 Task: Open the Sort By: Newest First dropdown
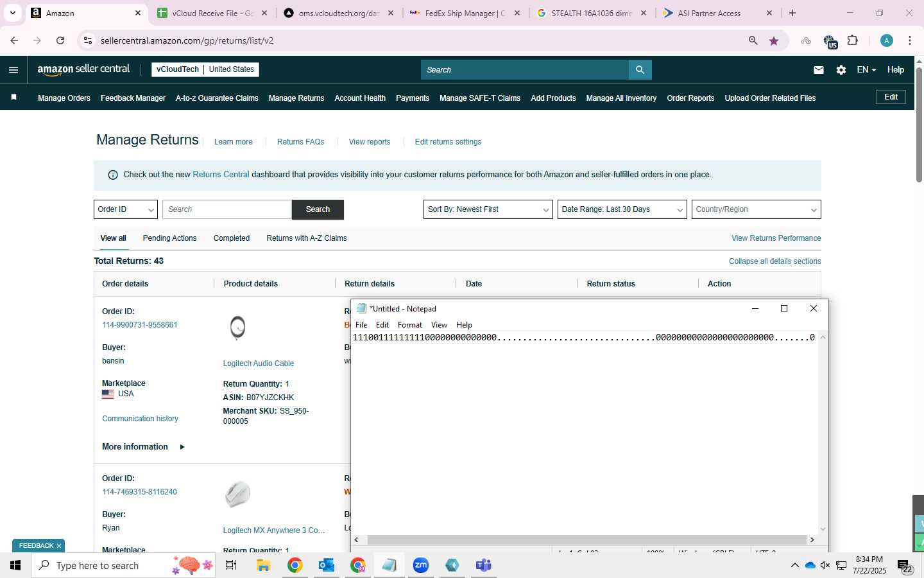[x=488, y=209]
